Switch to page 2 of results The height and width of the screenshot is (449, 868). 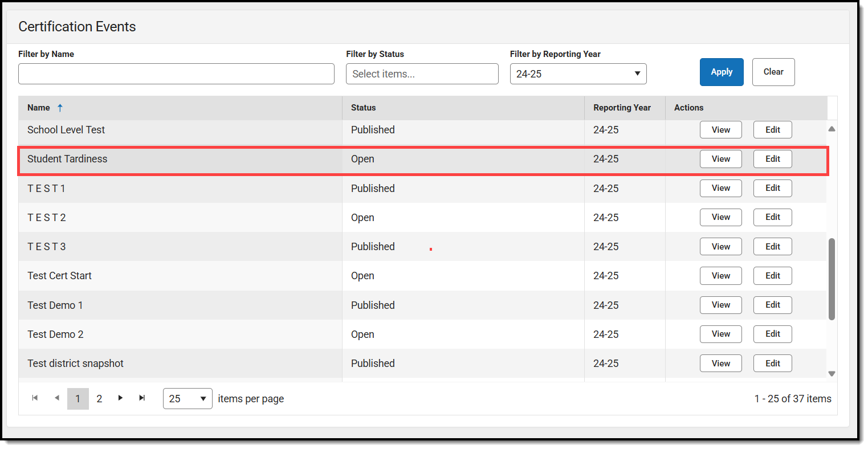[x=99, y=399]
